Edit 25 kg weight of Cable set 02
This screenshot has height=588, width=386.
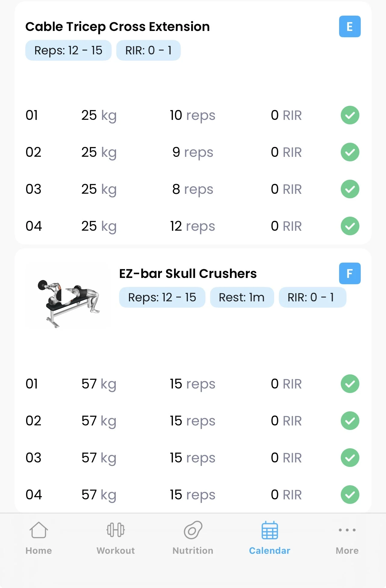[x=99, y=152]
